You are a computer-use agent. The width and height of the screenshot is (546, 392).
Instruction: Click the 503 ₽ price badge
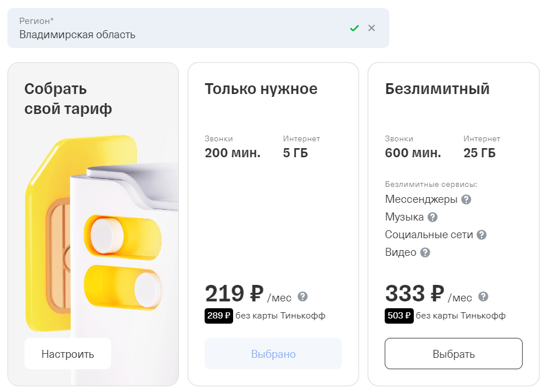pyautogui.click(x=399, y=316)
